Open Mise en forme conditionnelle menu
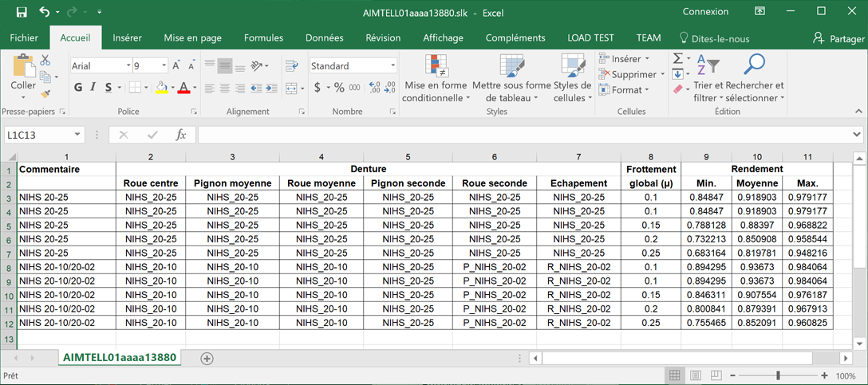Viewport: 868px width, 385px height. pyautogui.click(x=436, y=78)
